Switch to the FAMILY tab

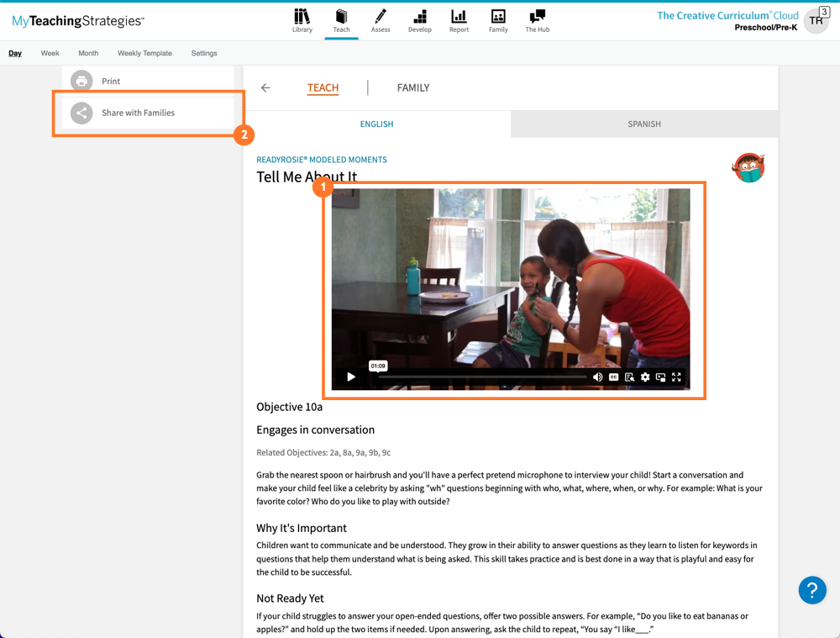pos(412,87)
